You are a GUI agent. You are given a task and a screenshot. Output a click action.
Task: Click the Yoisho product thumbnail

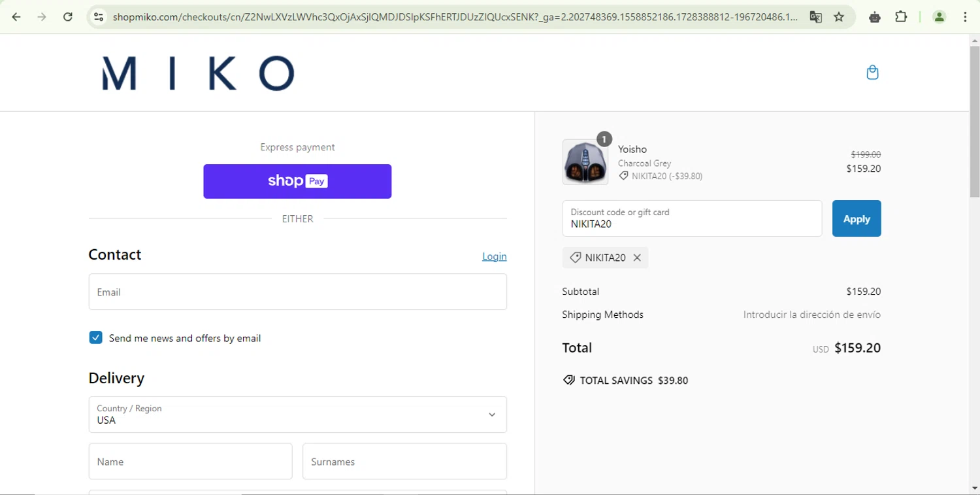pos(585,162)
